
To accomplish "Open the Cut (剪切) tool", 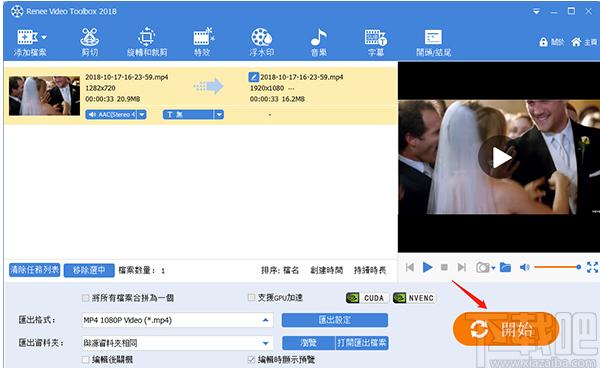I will pyautogui.click(x=90, y=43).
